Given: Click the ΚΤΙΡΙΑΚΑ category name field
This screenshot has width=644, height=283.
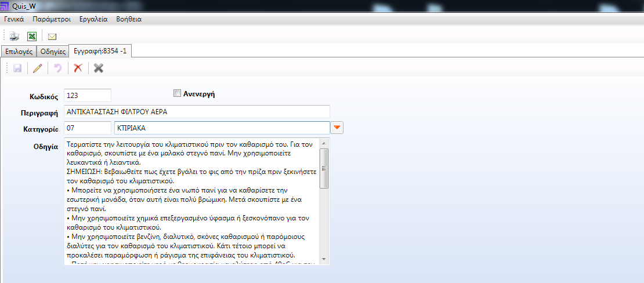Looking at the screenshot, I should click(x=222, y=128).
